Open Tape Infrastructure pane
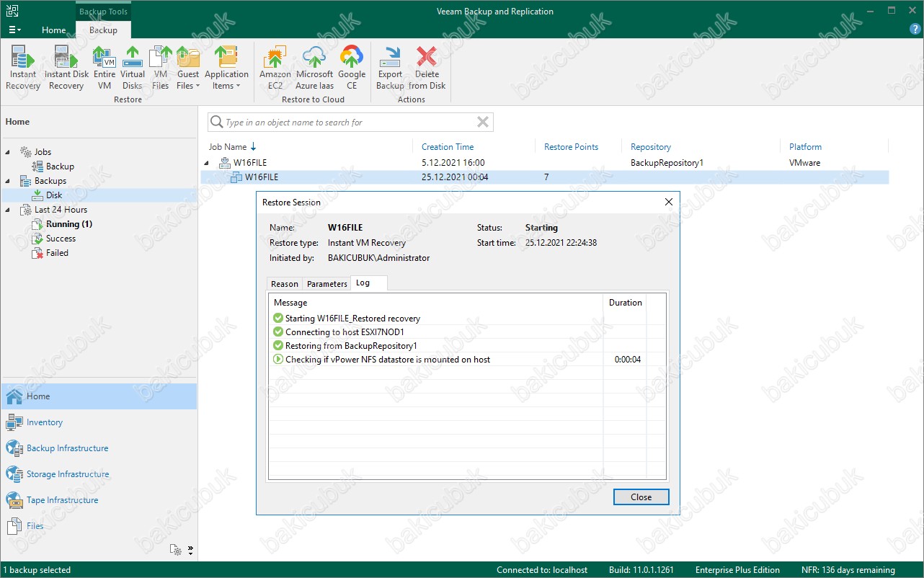This screenshot has width=924, height=578. click(99, 500)
